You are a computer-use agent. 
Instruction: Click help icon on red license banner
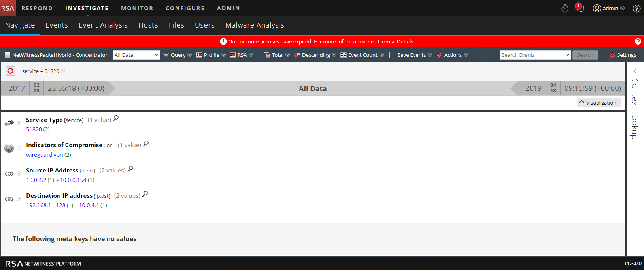tap(638, 41)
